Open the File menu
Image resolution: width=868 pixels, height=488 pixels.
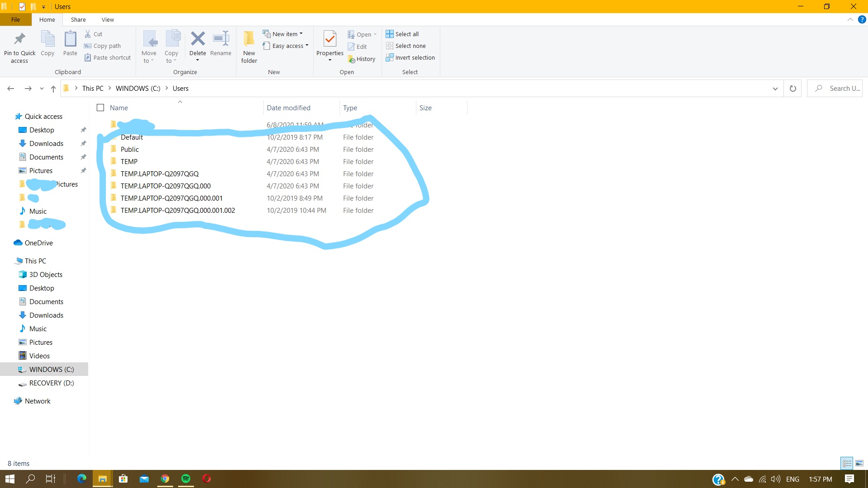pyautogui.click(x=15, y=19)
